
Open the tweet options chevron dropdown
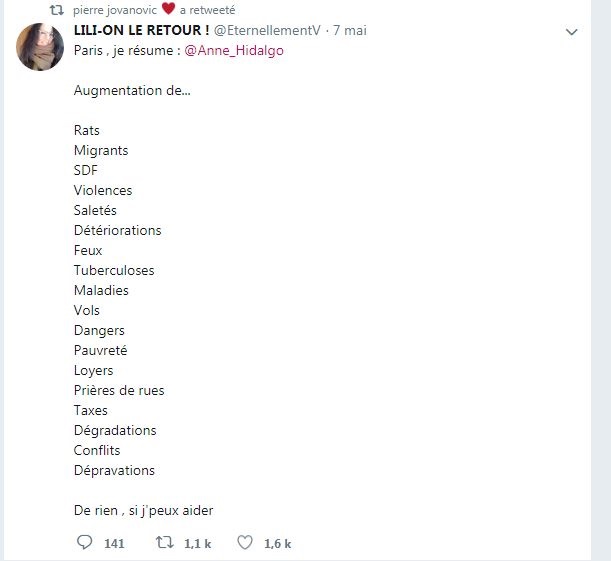pos(572,32)
